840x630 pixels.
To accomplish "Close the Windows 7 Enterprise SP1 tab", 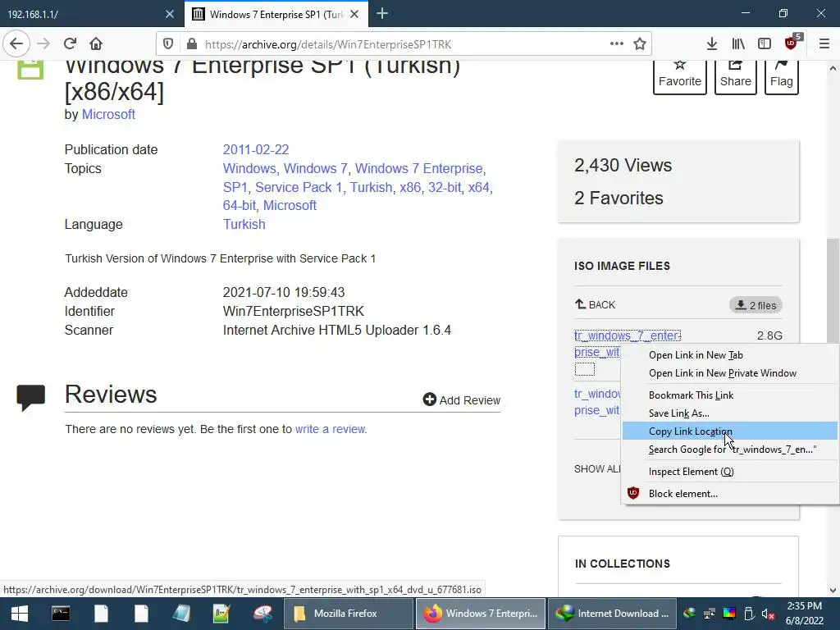I will coord(354,15).
